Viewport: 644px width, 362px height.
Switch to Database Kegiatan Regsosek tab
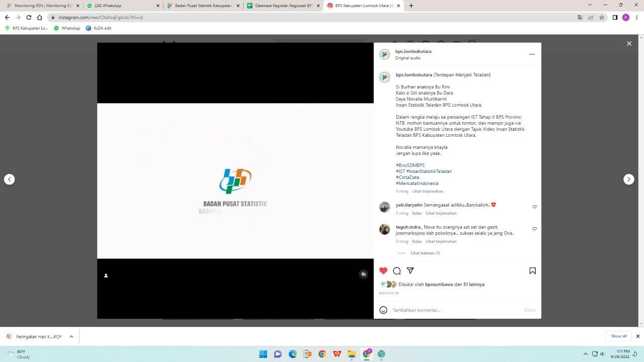pos(283,6)
